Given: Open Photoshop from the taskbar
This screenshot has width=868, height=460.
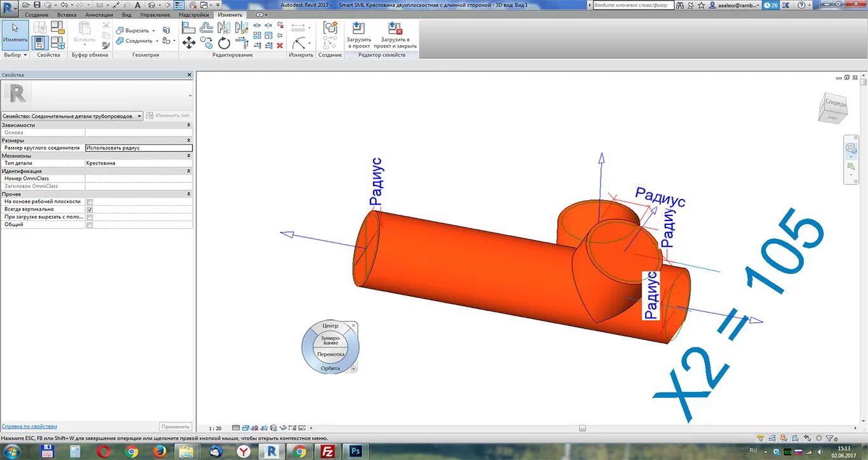Looking at the screenshot, I should point(355,451).
